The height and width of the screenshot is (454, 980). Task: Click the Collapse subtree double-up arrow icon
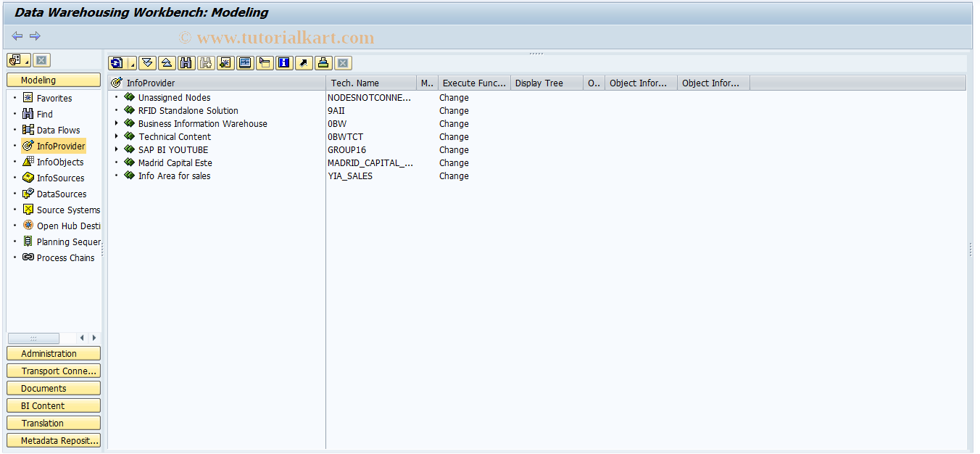pyautogui.click(x=167, y=63)
